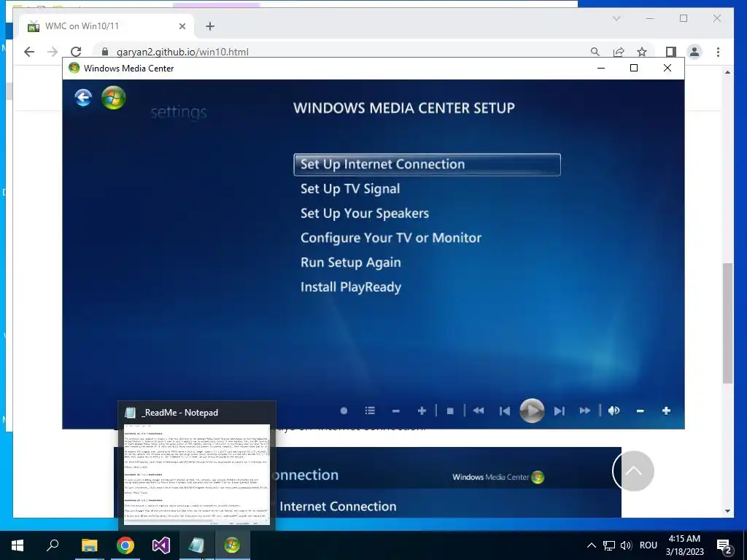Click scroll-to-top circle button on page

(633, 471)
